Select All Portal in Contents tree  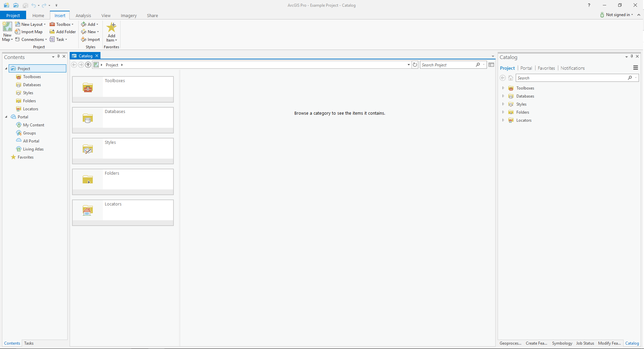31,141
